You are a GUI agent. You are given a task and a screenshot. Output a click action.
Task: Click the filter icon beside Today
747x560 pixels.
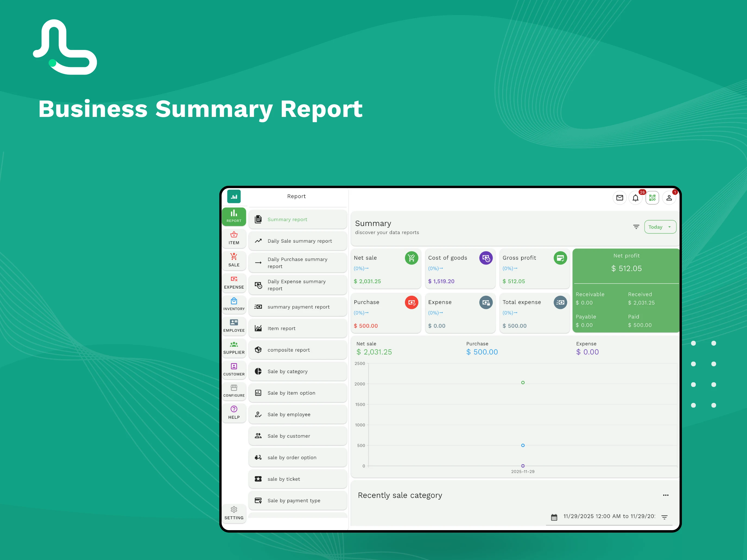click(x=636, y=227)
